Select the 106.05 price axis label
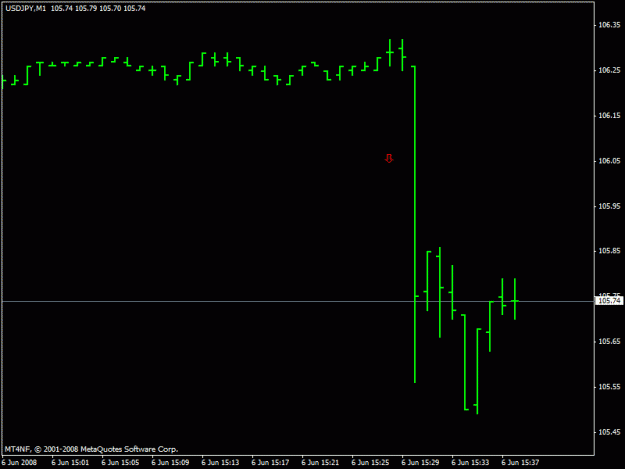Screen dimensions: 625x469 tap(609, 161)
